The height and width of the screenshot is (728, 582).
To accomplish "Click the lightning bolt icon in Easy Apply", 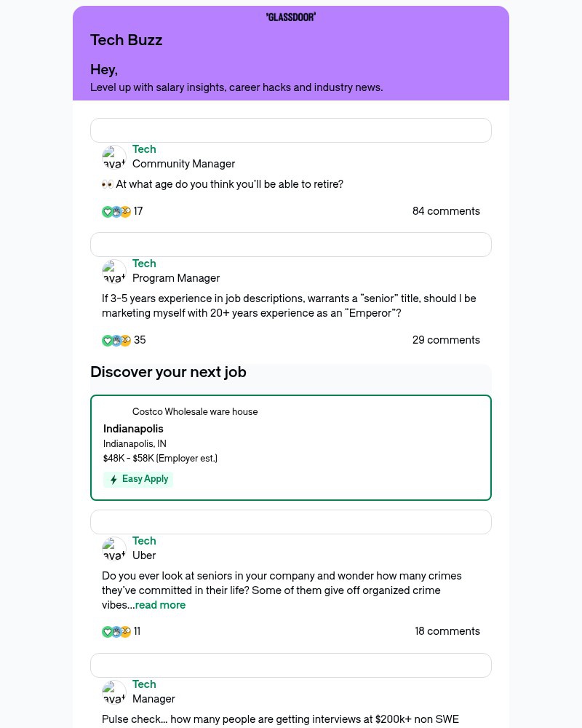I will [x=113, y=479].
